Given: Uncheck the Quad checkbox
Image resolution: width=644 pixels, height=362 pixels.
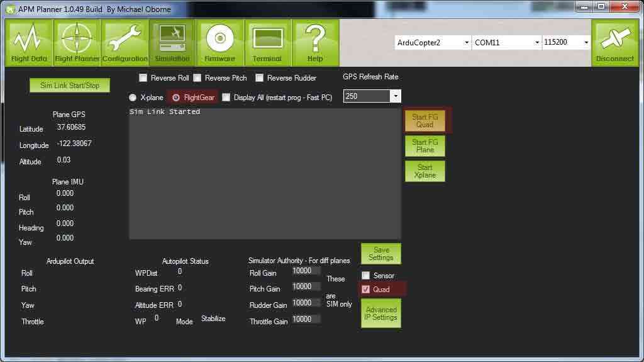Looking at the screenshot, I should [x=366, y=290].
